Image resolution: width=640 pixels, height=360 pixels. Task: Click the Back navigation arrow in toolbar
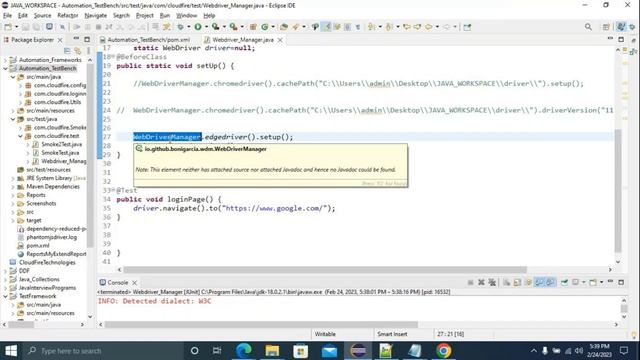(x=429, y=27)
